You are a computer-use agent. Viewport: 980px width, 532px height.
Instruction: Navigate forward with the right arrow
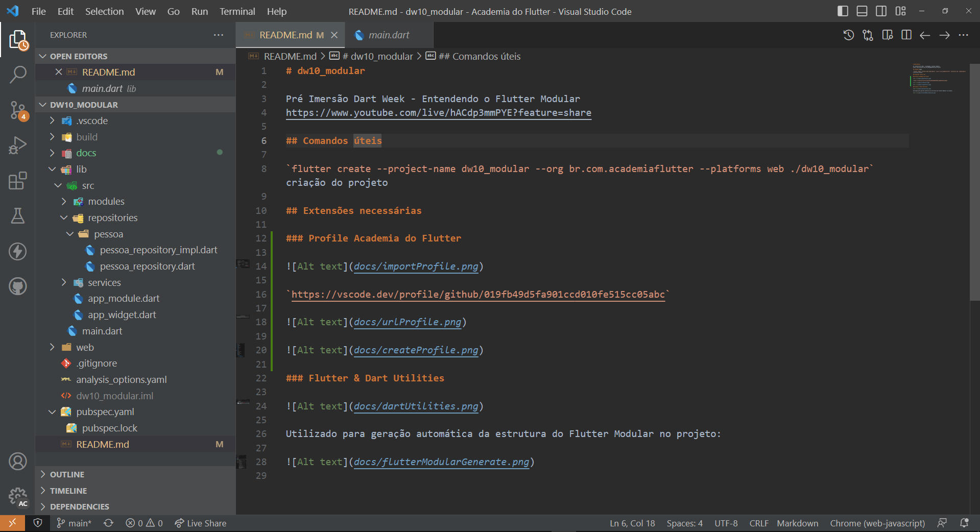(x=944, y=35)
